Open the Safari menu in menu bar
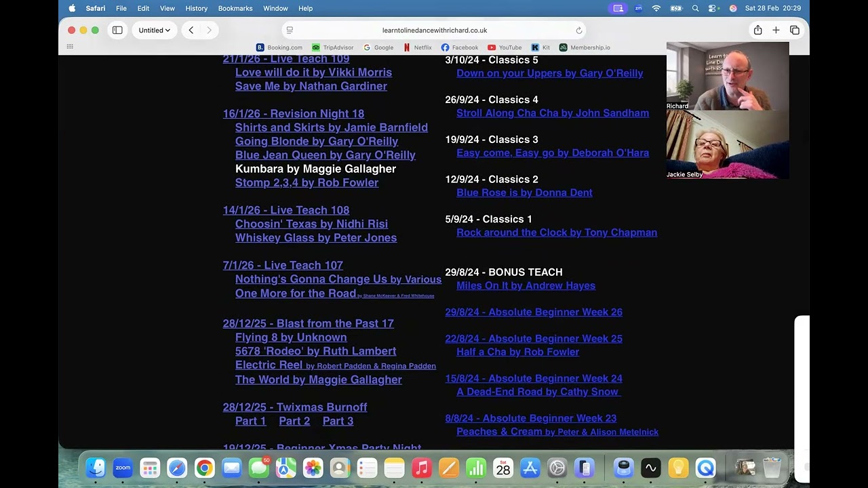This screenshot has width=868, height=488. pos(96,8)
